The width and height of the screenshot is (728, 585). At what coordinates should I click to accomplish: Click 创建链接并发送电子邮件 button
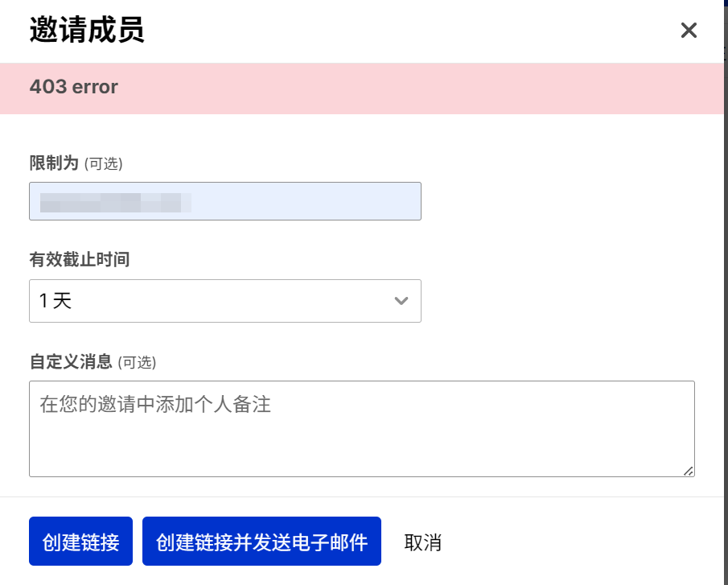click(x=262, y=541)
